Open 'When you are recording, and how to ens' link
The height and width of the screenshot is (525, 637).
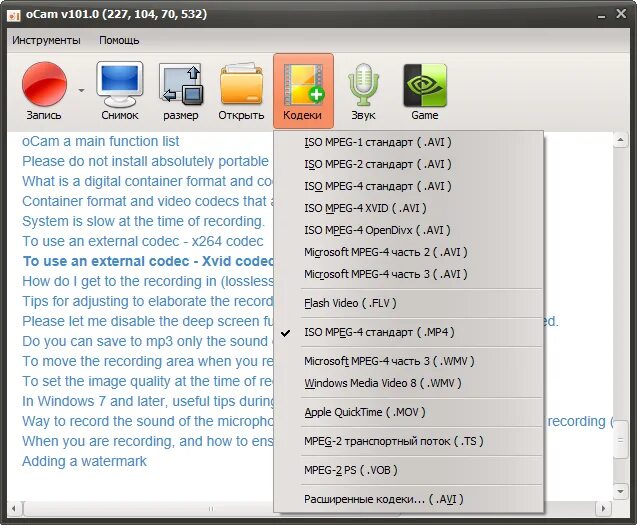coord(147,441)
